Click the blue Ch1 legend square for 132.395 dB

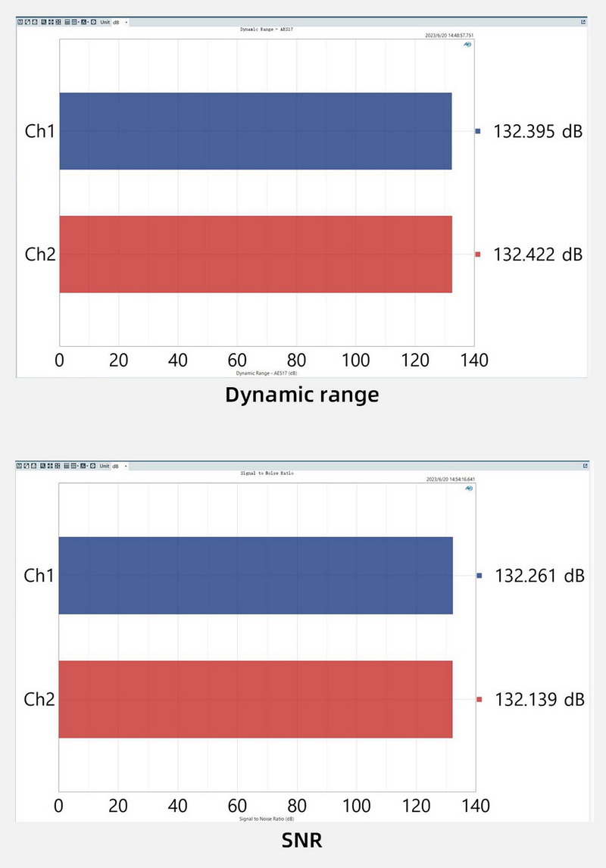477,131
